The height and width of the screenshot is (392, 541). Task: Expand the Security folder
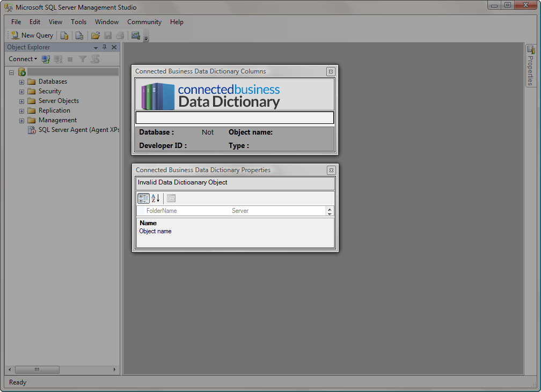pos(22,92)
